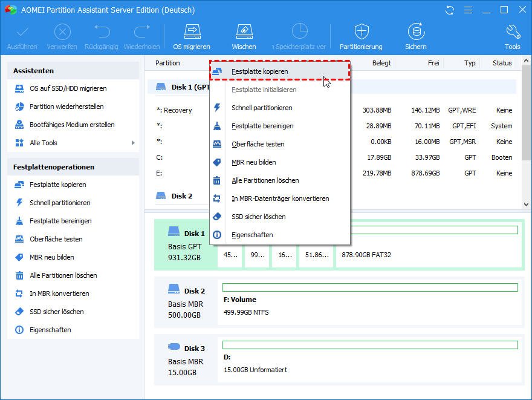Click the refresh icon in title bar

[450, 10]
